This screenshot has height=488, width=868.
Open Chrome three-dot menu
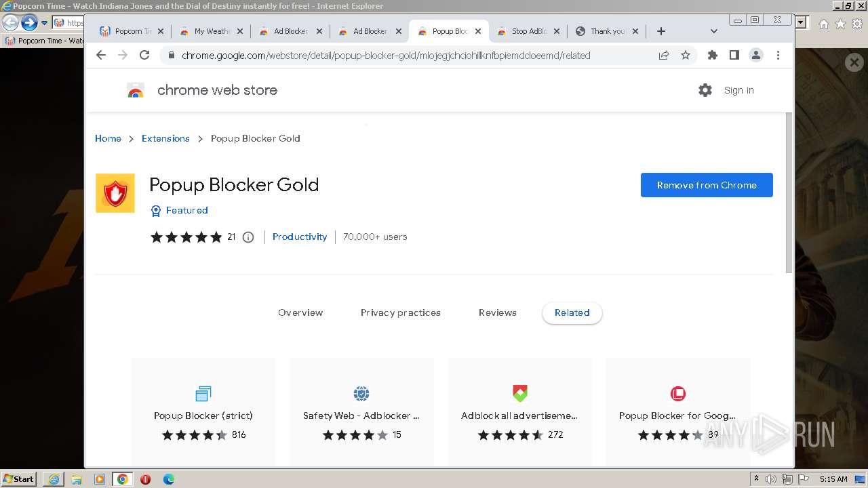point(778,56)
